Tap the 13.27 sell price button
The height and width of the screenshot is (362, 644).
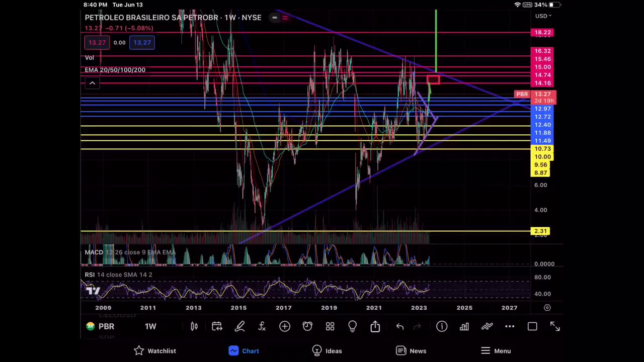point(97,43)
